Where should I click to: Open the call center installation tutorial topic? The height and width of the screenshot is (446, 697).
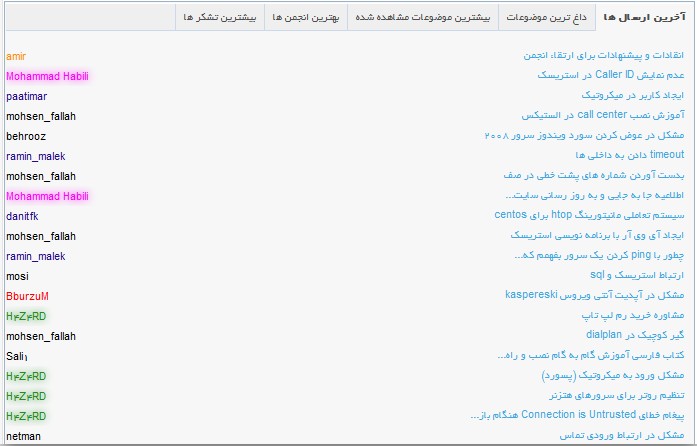click(x=597, y=115)
